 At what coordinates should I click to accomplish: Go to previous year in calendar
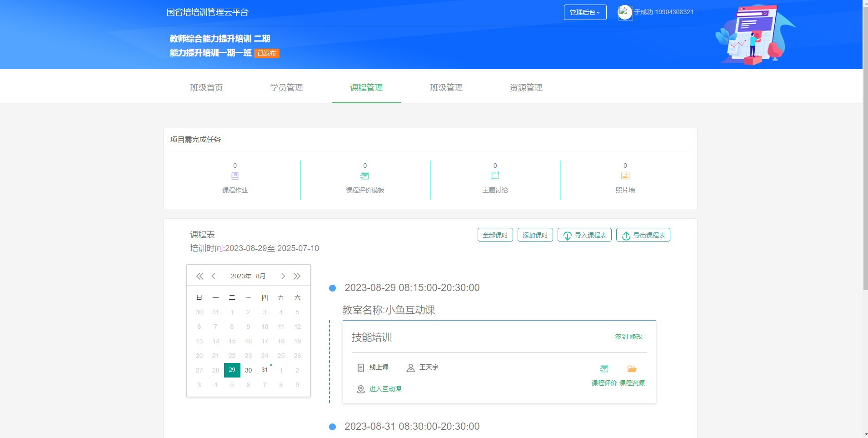[x=200, y=276]
